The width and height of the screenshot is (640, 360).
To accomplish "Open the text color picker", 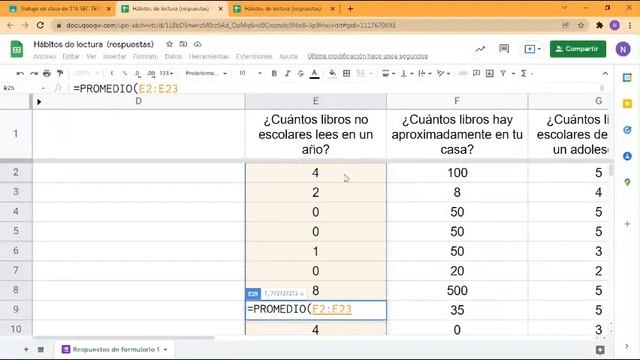I will (314, 73).
